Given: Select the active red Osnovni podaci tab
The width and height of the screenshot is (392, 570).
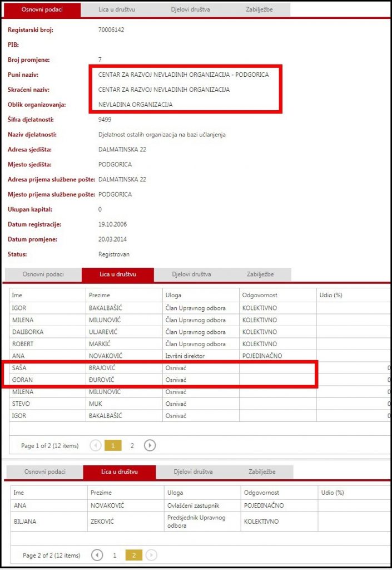Looking at the screenshot, I should tap(42, 10).
